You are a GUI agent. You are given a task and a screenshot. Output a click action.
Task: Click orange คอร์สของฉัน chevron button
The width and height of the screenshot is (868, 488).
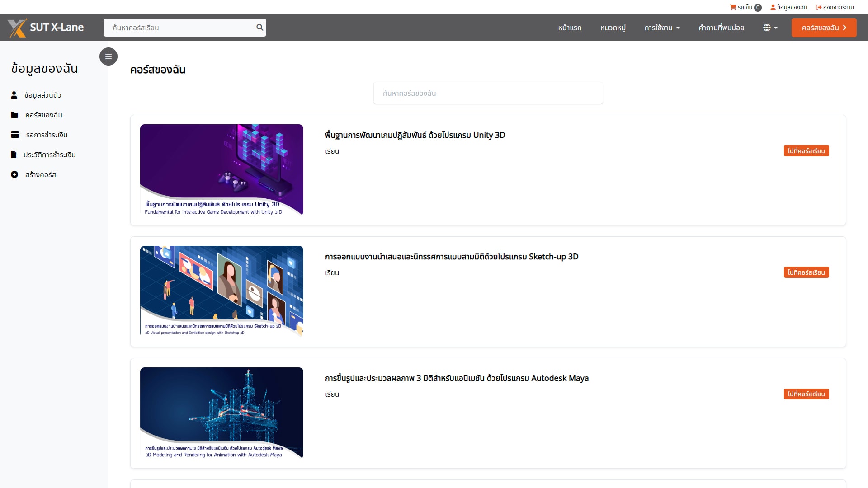(824, 28)
